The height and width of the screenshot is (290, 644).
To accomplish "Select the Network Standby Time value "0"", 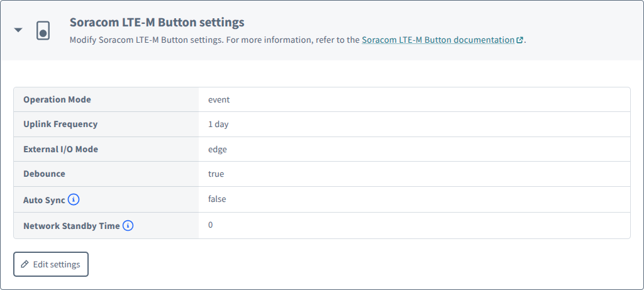I will (211, 225).
